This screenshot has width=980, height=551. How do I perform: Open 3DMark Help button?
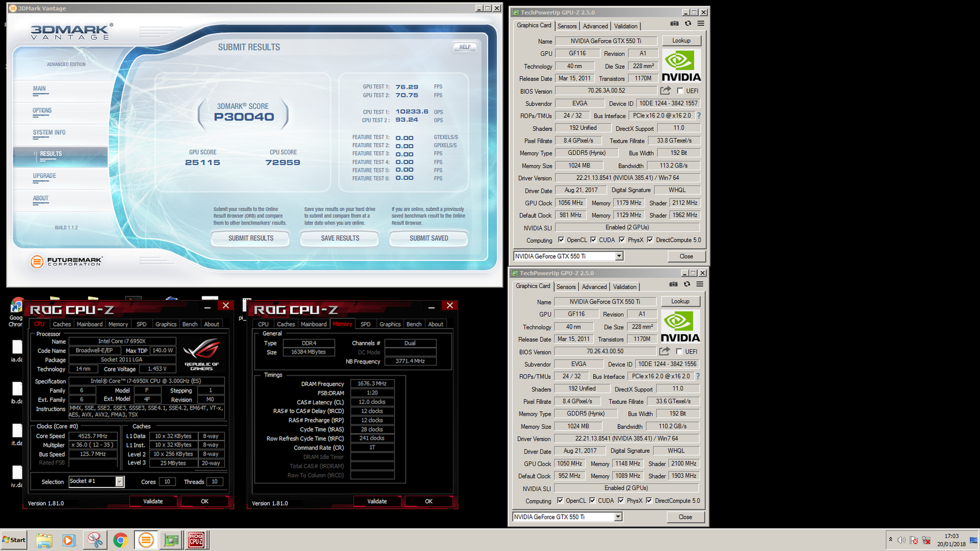(465, 47)
